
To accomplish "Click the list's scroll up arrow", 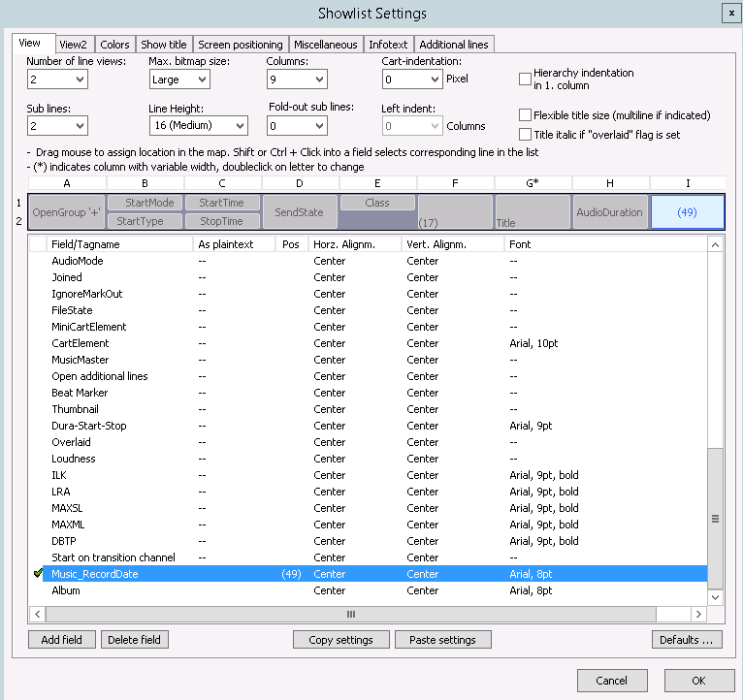I will [715, 245].
